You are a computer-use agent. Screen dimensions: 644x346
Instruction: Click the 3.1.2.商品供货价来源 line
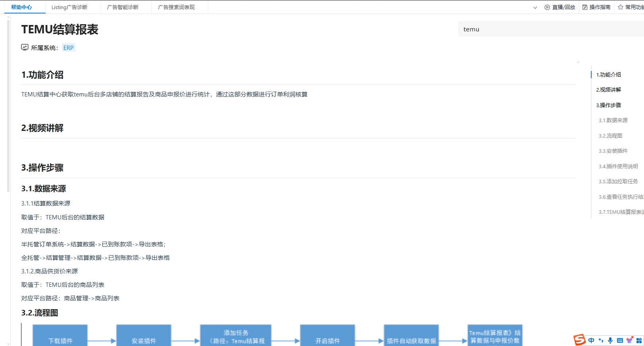point(50,271)
